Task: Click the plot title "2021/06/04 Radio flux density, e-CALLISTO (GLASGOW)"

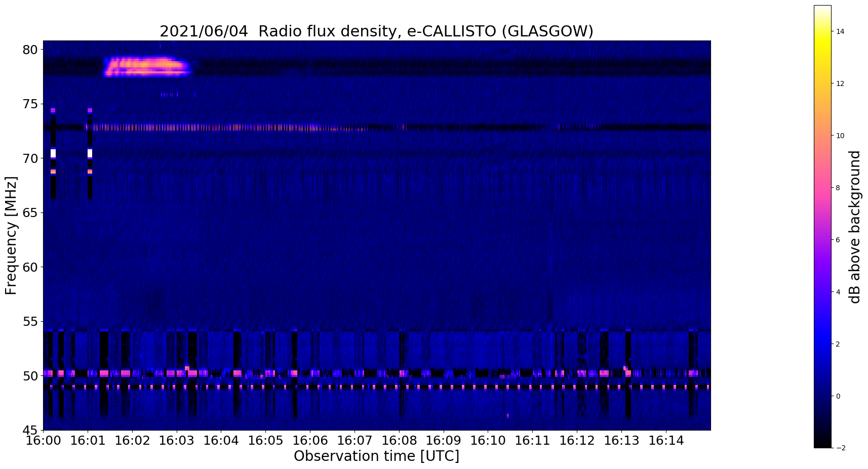Action: pos(376,31)
